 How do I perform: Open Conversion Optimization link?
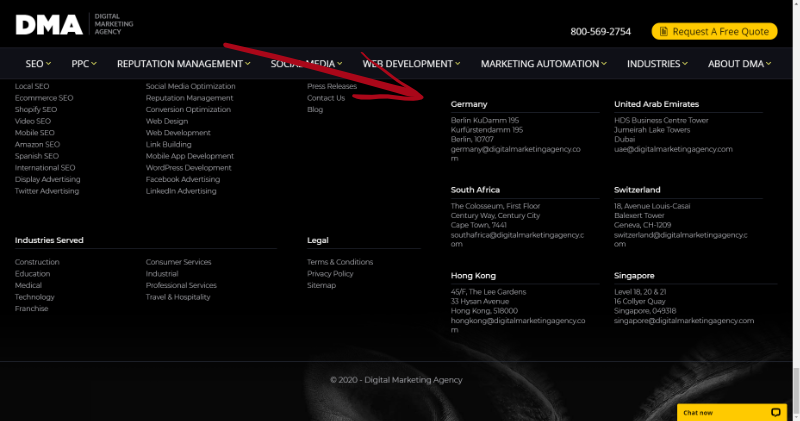[188, 110]
